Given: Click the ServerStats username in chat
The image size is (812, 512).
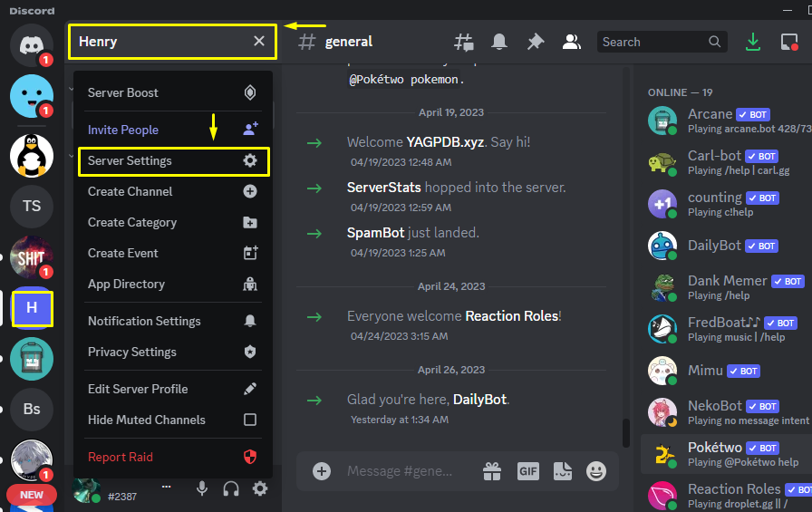Looking at the screenshot, I should [x=383, y=188].
